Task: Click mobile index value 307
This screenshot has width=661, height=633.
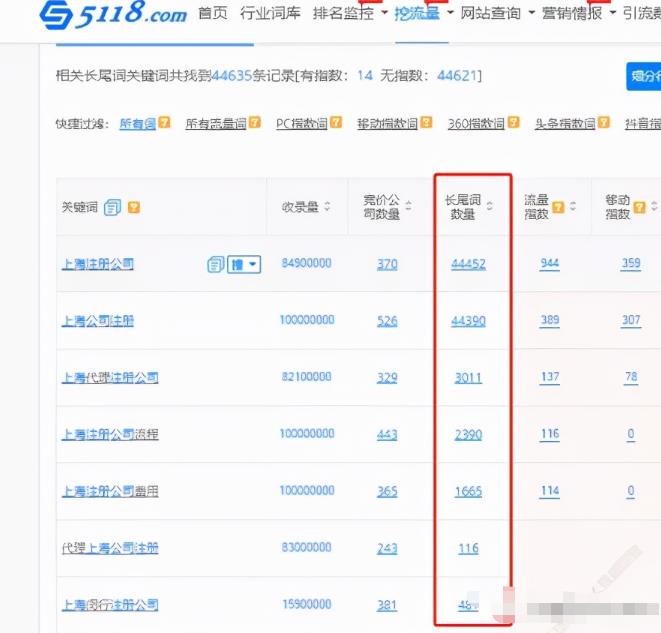Action: point(631,320)
